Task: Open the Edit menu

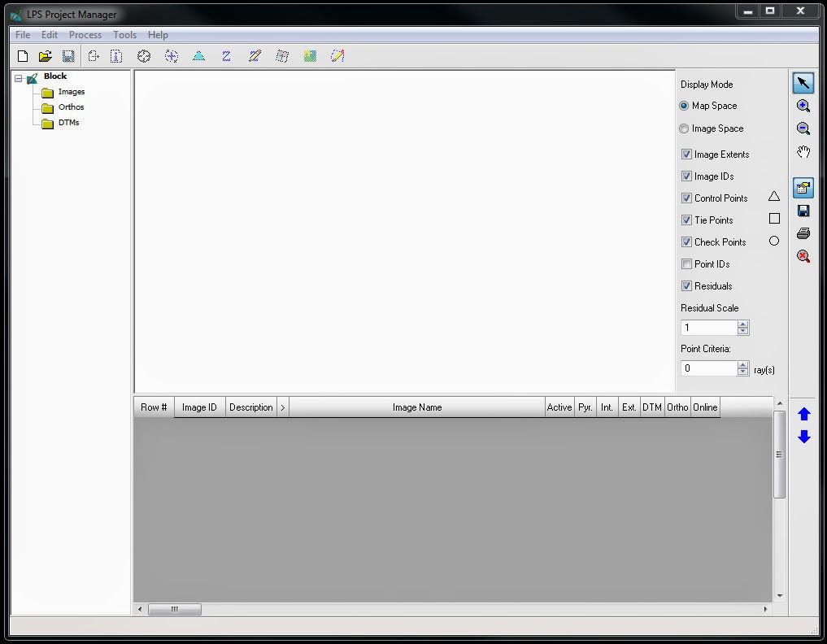Action: (x=50, y=35)
